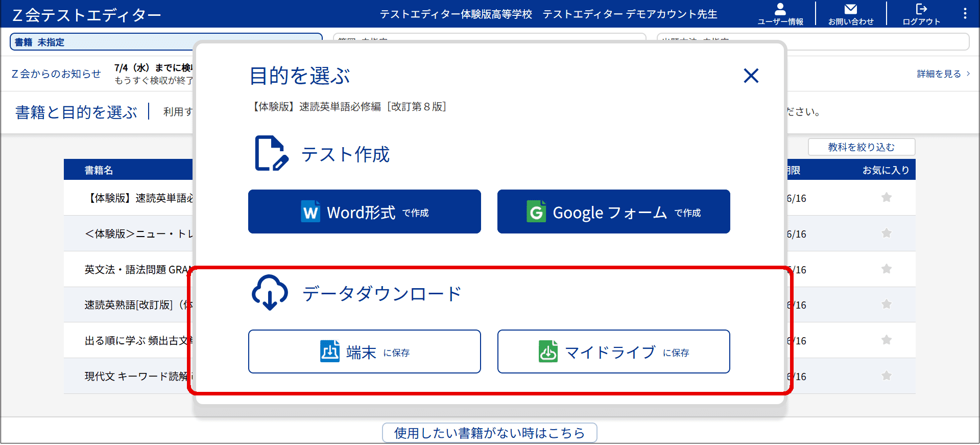Save data to My Drive (マイドライブ)
The height and width of the screenshot is (445, 980).
[x=613, y=352]
